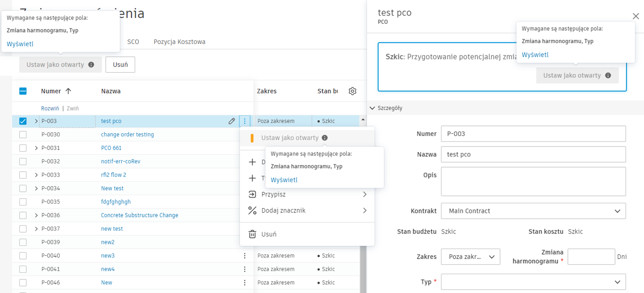Uncheck the P-003 row checkbox
The image size is (644, 293).
pyautogui.click(x=23, y=121)
